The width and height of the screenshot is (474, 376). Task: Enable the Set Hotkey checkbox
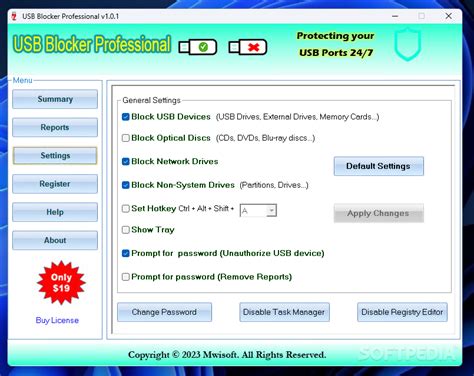[126, 209]
